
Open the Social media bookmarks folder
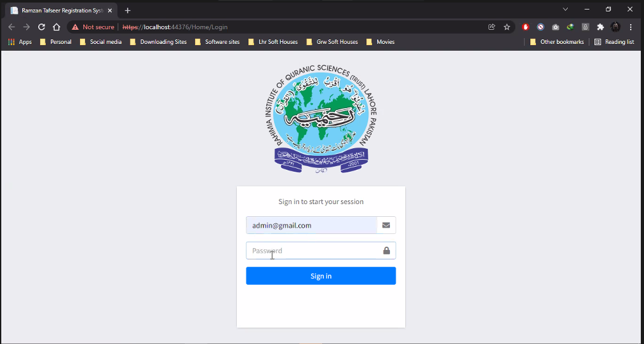[x=100, y=42]
